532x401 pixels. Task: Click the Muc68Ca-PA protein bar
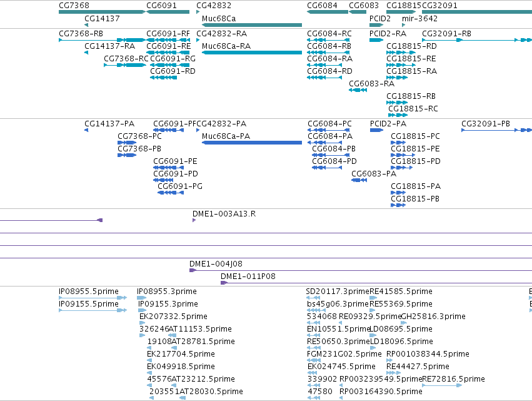click(x=252, y=143)
